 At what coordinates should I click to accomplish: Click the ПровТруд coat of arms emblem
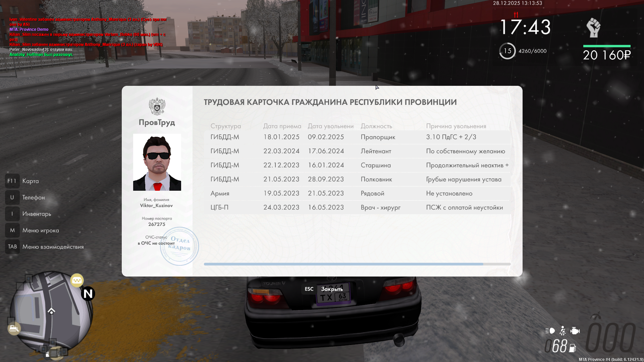[157, 107]
